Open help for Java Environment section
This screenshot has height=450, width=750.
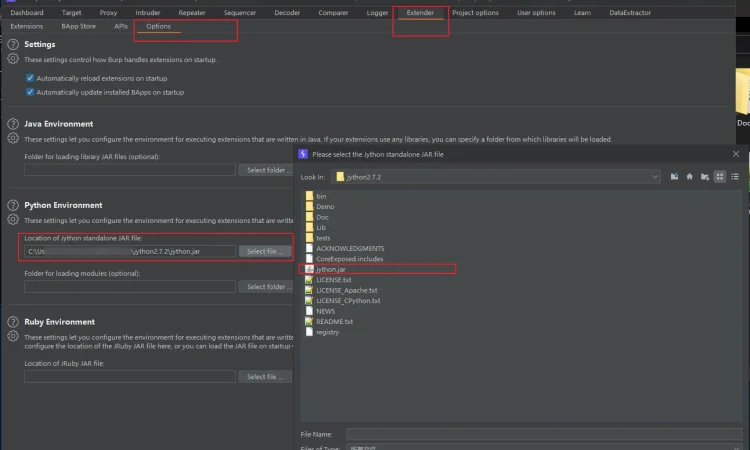point(13,124)
